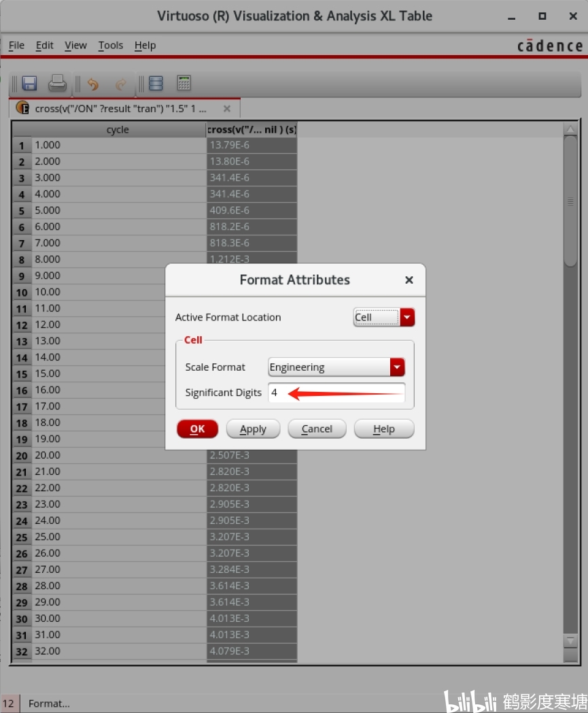This screenshot has height=713, width=588.
Task: Close the Format Attributes dialog
Action: pyautogui.click(x=409, y=280)
